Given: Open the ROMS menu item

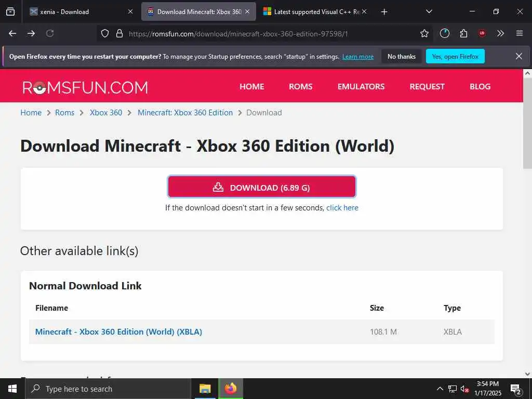Looking at the screenshot, I should pos(301,87).
